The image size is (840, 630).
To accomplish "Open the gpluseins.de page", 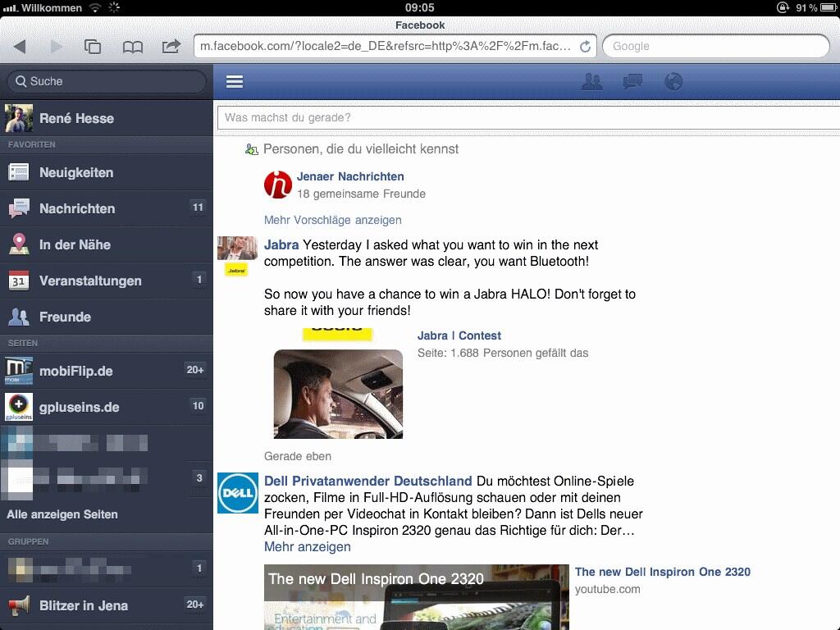I will point(107,407).
